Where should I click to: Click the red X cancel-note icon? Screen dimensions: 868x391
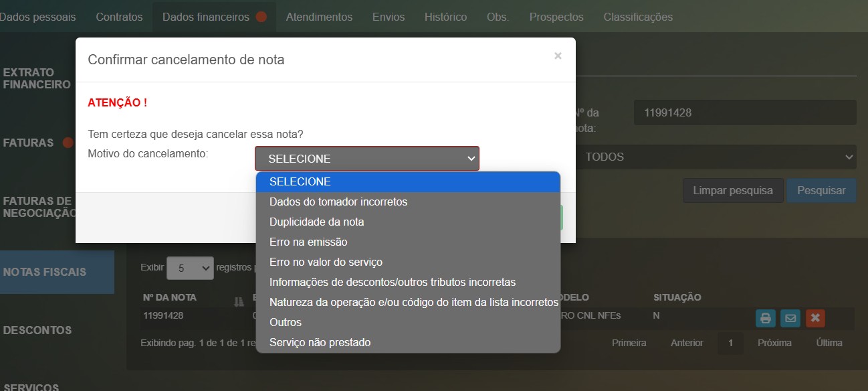(815, 318)
